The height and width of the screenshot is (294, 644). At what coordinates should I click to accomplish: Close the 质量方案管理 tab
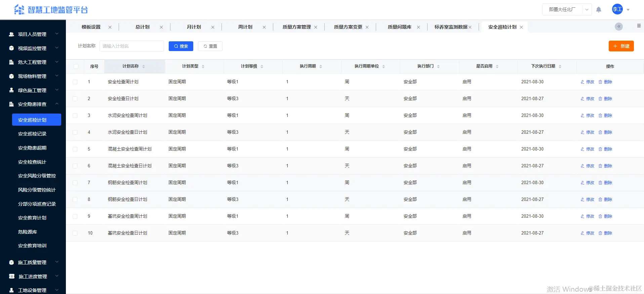(x=316, y=27)
